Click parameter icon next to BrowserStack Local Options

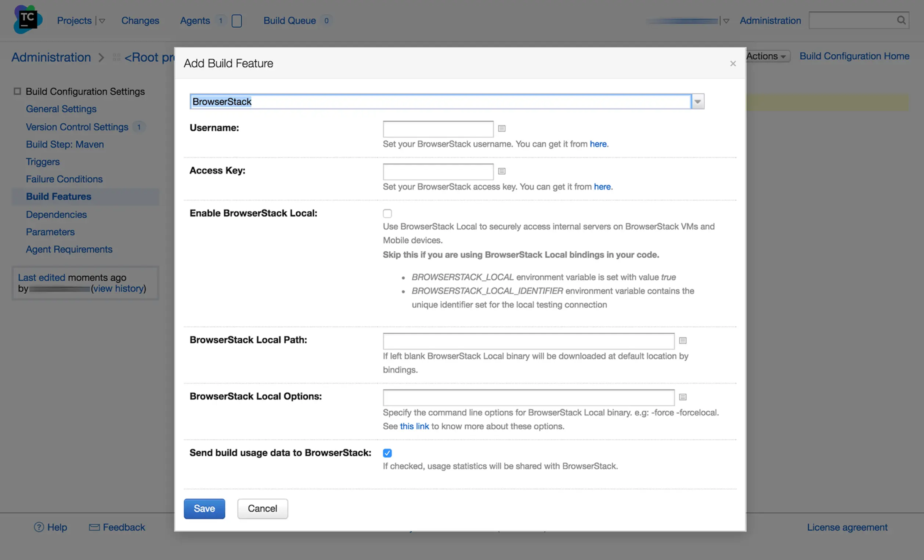(x=682, y=397)
